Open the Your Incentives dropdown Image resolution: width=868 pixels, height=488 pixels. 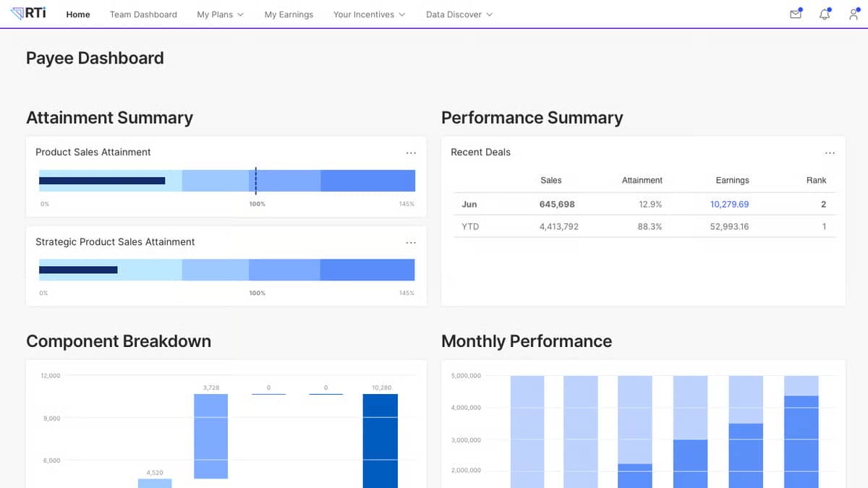369,14
